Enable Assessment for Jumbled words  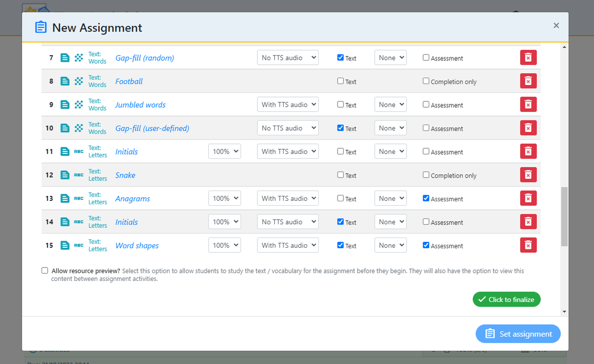tap(426, 104)
